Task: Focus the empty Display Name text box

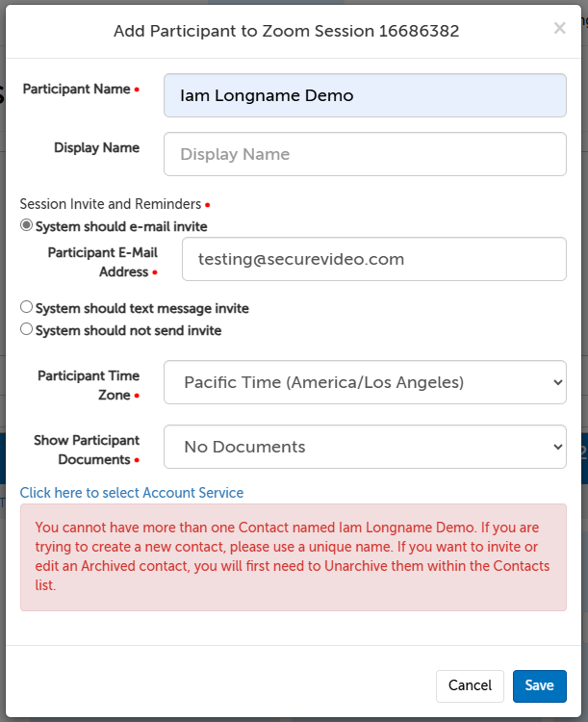Action: (365, 154)
